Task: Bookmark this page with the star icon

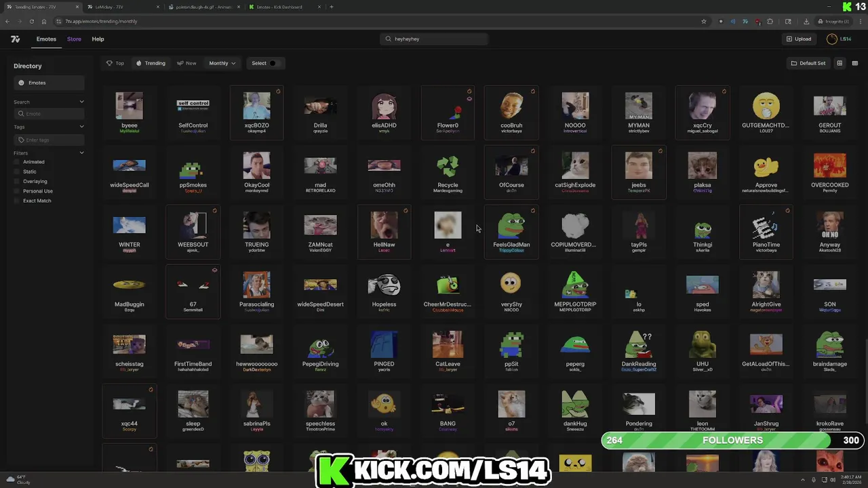Action: pyautogui.click(x=704, y=21)
